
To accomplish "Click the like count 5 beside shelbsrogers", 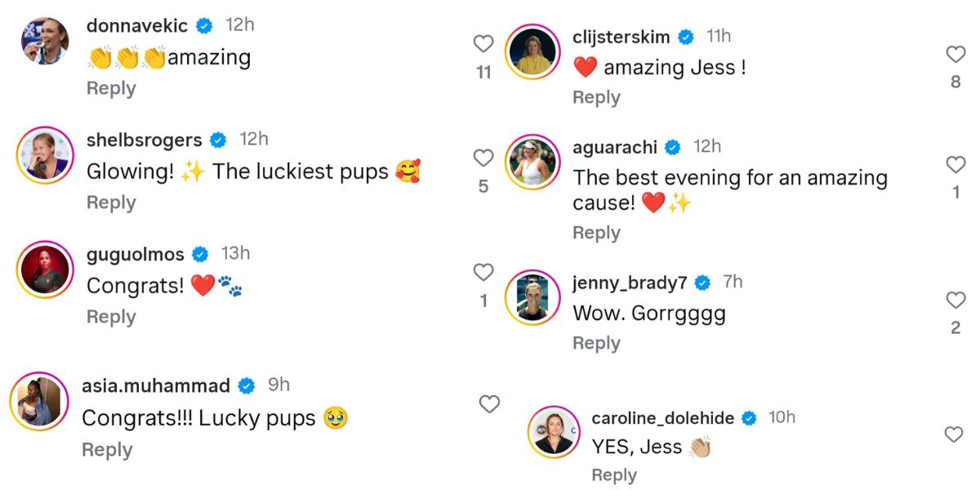I will coord(482,185).
